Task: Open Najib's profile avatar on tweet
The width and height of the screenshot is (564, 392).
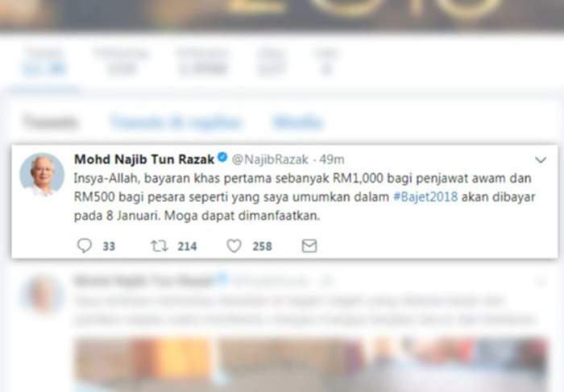Action: [x=42, y=175]
